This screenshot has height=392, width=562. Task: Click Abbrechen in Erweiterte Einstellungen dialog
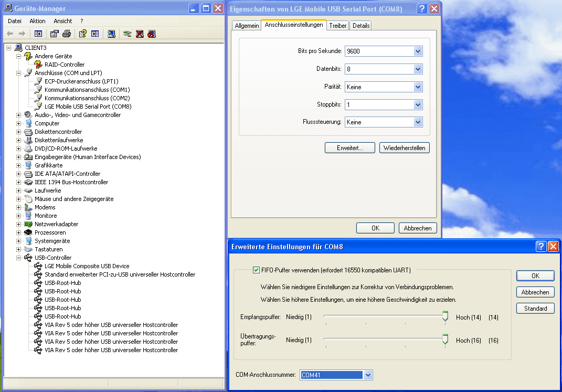535,292
